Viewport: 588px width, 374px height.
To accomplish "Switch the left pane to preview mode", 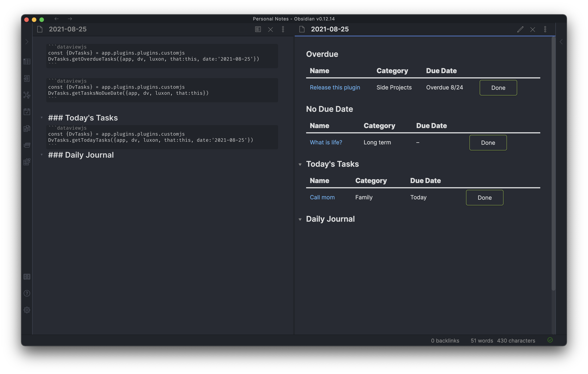I will (x=258, y=29).
